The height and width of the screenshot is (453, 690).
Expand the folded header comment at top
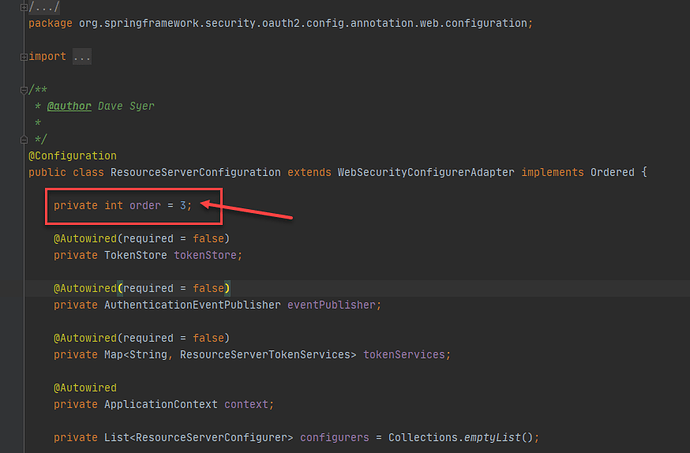point(24,7)
